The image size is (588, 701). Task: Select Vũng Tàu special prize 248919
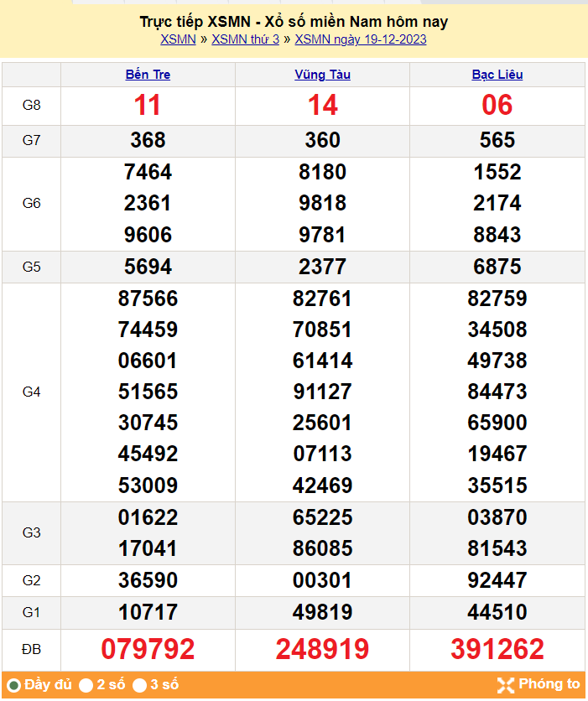(x=322, y=649)
